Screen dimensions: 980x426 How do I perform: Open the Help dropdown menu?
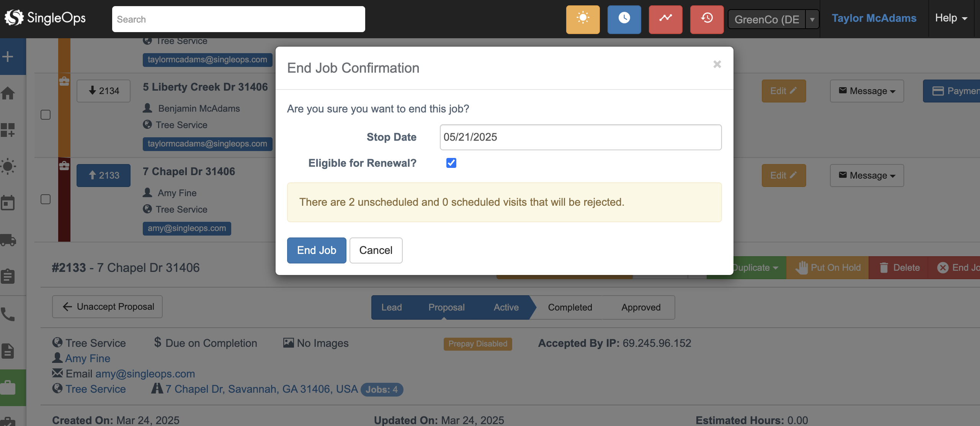[951, 18]
